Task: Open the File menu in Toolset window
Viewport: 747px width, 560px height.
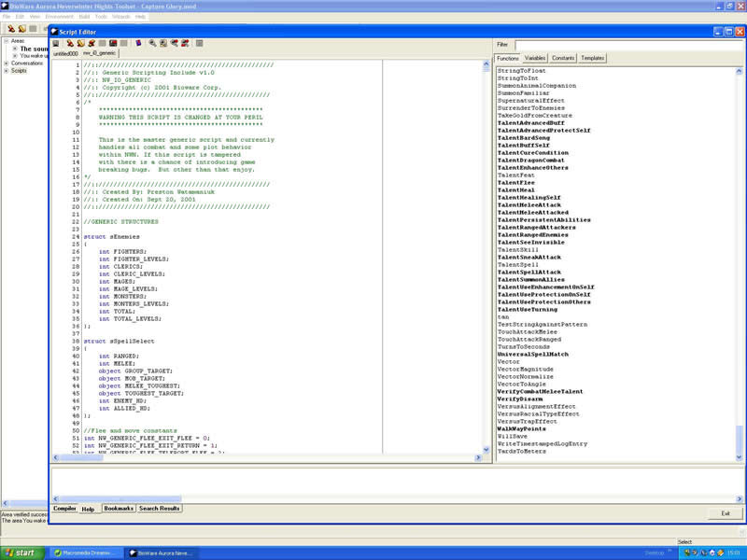Action: 7,17
